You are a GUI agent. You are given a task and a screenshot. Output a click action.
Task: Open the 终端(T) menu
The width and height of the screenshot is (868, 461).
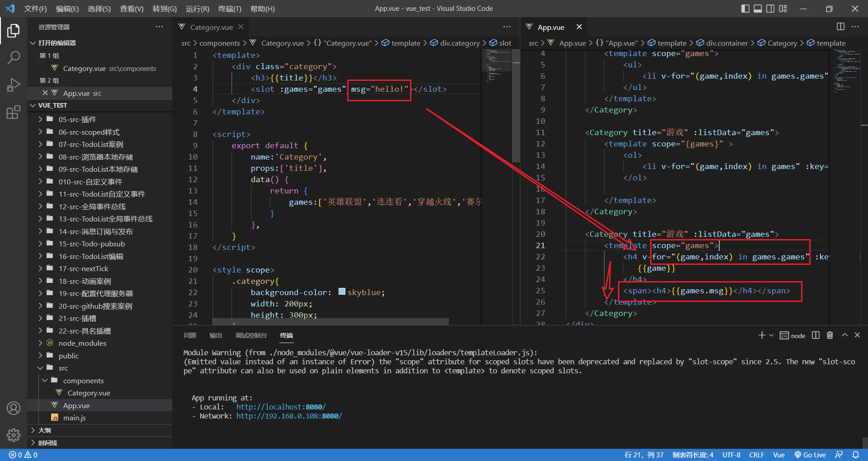pos(230,9)
